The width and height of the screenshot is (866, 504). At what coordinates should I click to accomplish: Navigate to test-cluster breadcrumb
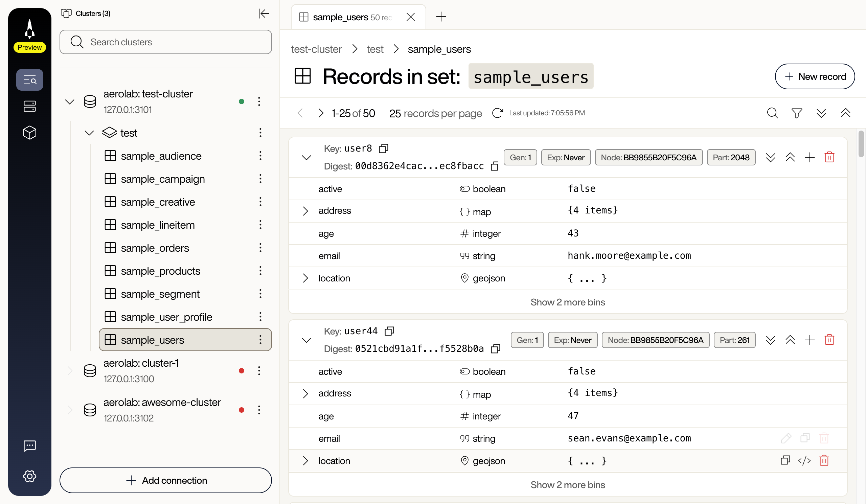point(316,49)
